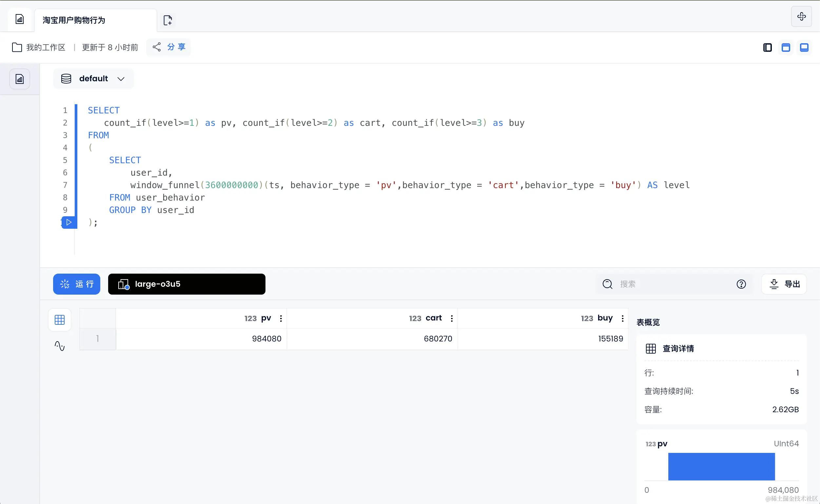Image resolution: width=820 pixels, height=504 pixels.
Task: Switch to table grid results view
Action: point(60,320)
